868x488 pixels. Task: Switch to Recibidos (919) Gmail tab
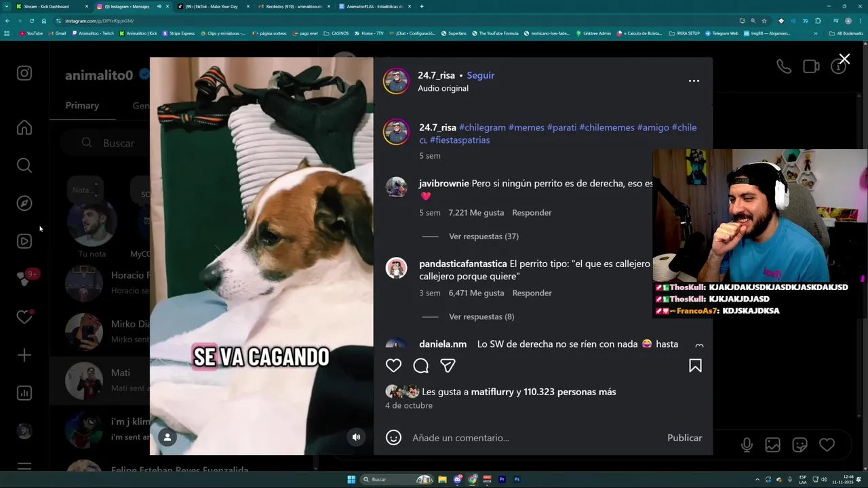click(x=294, y=6)
